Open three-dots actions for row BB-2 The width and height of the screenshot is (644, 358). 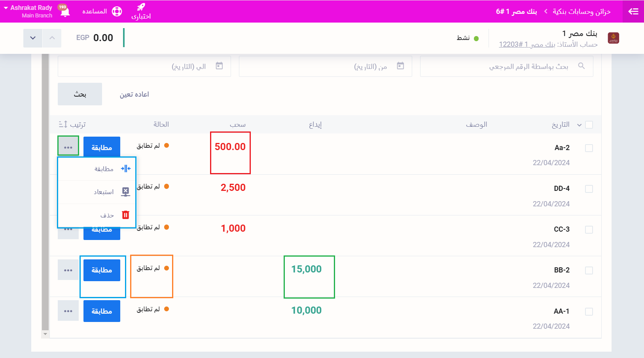pyautogui.click(x=68, y=270)
